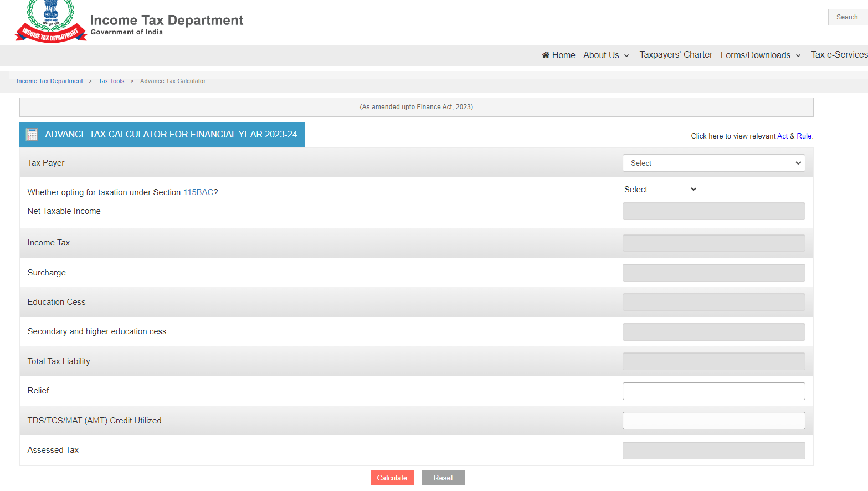Click the calculator icon beside the heading
The width and height of the screenshot is (868, 491).
coord(32,135)
